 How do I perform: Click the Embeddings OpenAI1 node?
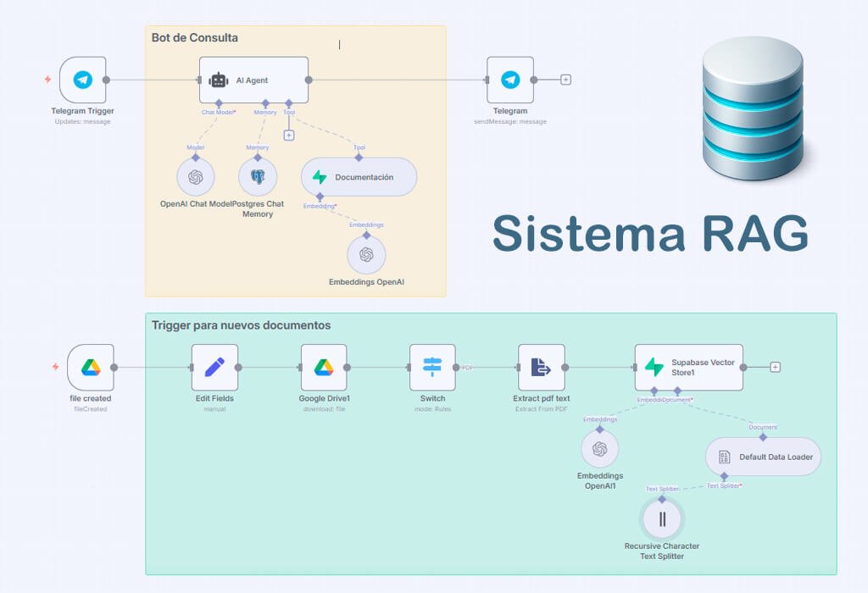[x=600, y=449]
